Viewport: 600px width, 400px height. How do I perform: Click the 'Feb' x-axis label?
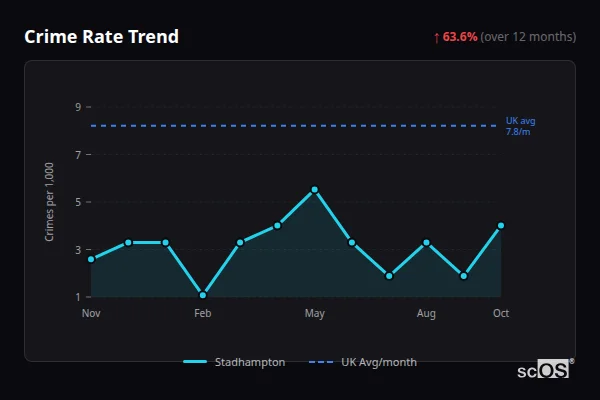point(203,313)
